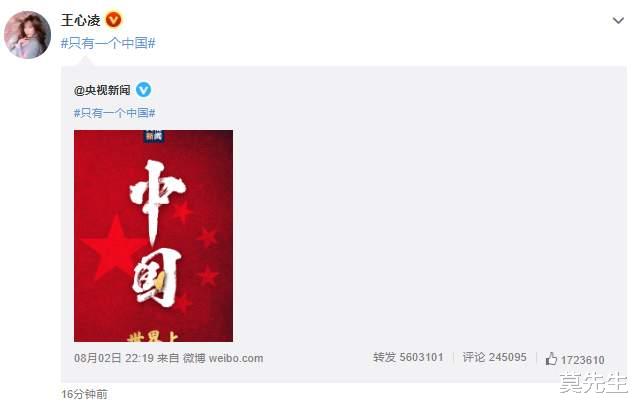Image resolution: width=639 pixels, height=409 pixels.
Task: Click the blue verified badge beside 央视新闻
Action: tap(143, 90)
